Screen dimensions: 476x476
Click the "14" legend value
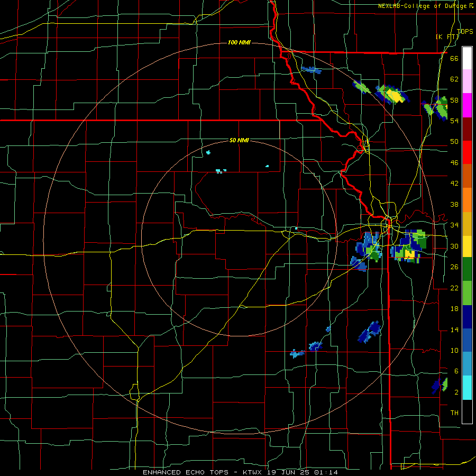454,329
